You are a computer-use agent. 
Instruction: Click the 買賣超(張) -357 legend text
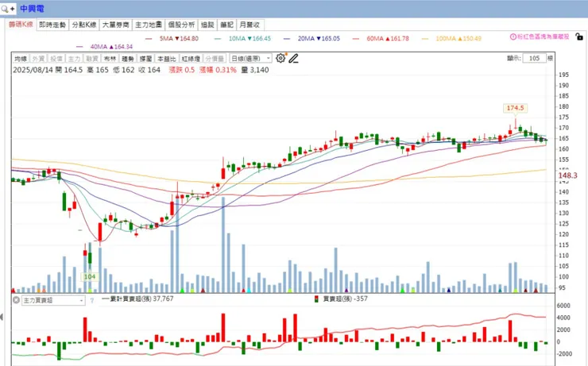pos(346,299)
